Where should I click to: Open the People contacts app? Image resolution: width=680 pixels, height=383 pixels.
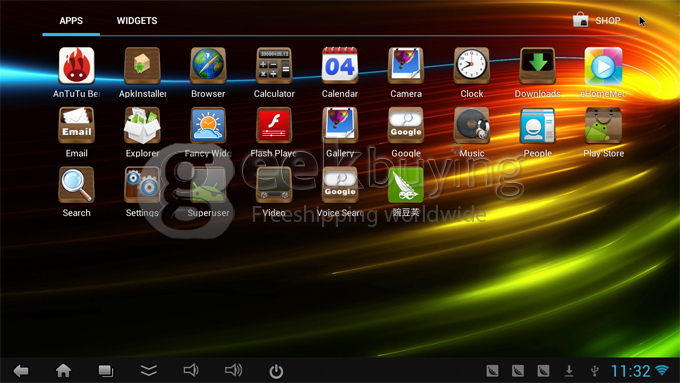click(538, 125)
